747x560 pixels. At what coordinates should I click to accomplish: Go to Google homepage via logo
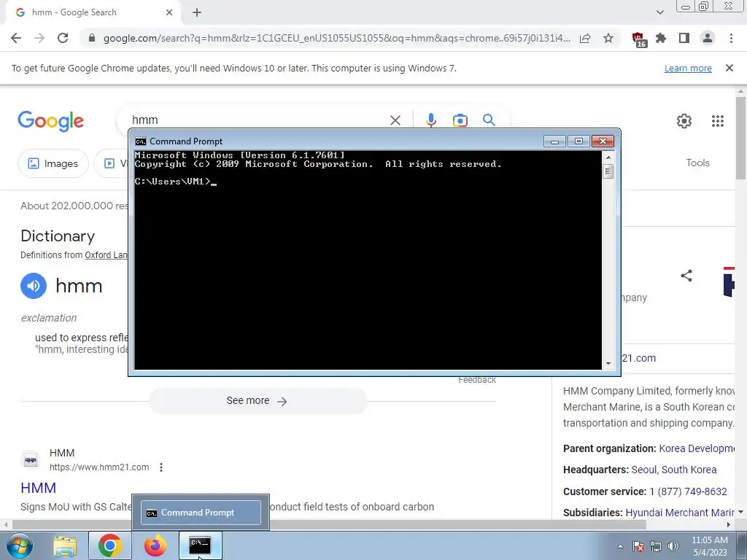click(50, 121)
